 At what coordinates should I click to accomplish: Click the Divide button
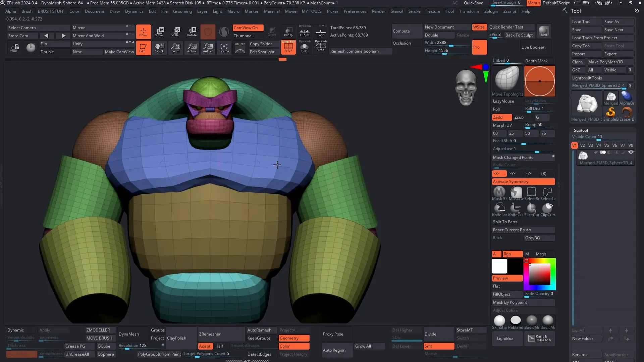point(439,334)
